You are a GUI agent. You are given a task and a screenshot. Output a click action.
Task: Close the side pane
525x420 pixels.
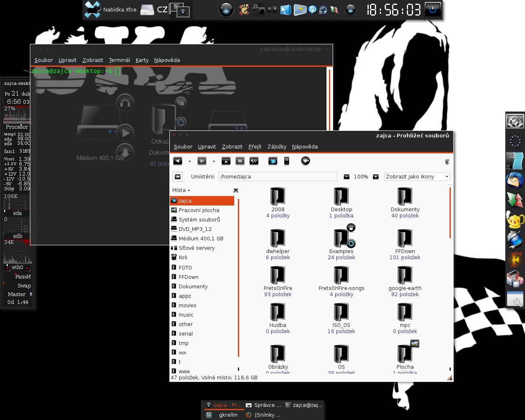coord(236,190)
